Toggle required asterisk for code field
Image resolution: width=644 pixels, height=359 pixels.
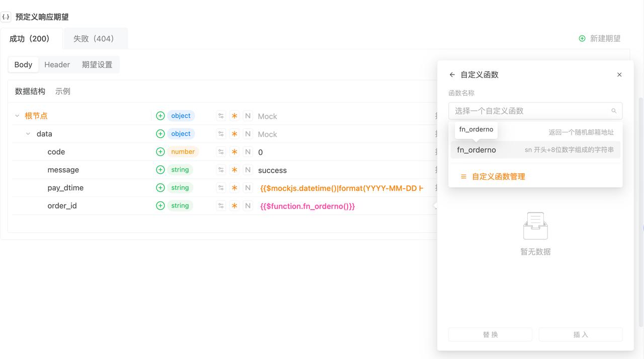pos(234,152)
